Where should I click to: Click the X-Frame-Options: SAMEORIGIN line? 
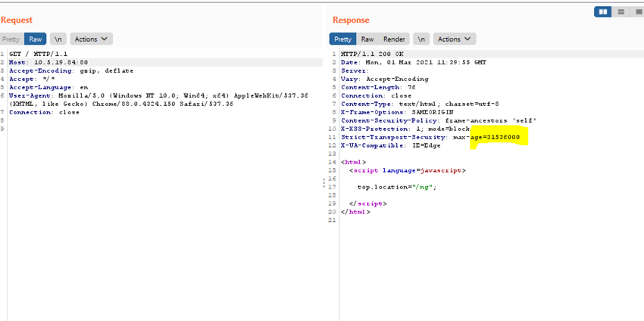[x=397, y=112]
